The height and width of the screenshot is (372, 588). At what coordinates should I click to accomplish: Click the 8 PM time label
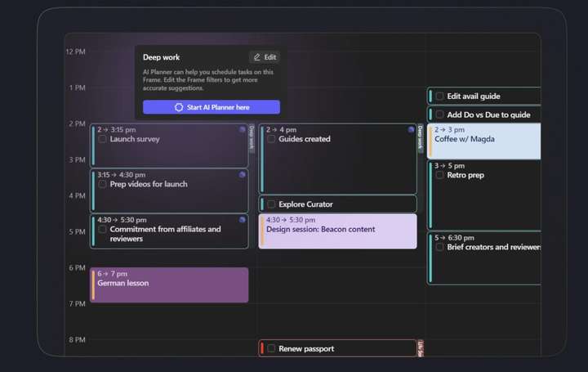[x=77, y=340]
